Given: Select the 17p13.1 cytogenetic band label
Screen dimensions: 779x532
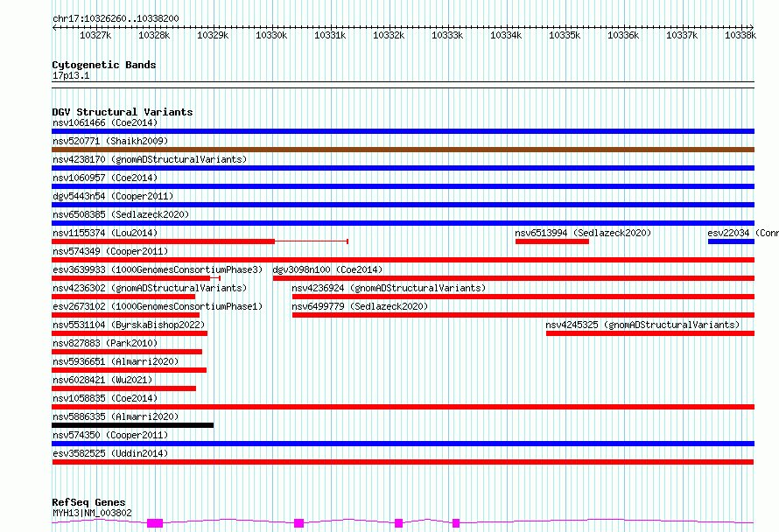Looking at the screenshot, I should click(71, 75).
